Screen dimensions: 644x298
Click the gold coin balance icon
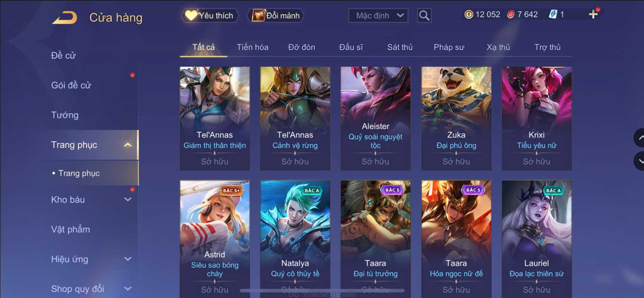point(468,14)
